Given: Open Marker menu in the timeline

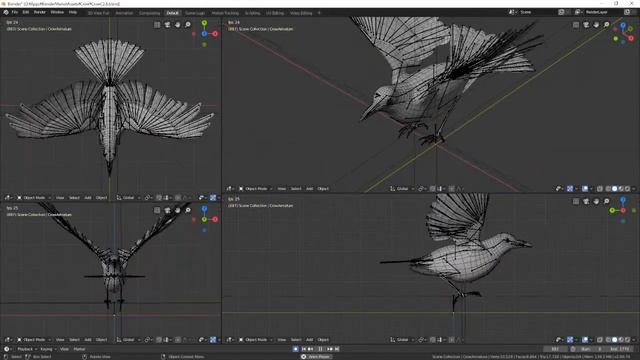Looking at the screenshot, I should coord(79,349).
